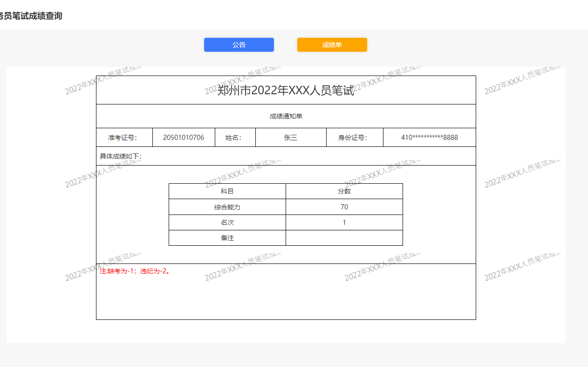Click the red 注:缺考为-1 note
588x367 pixels.
click(135, 271)
